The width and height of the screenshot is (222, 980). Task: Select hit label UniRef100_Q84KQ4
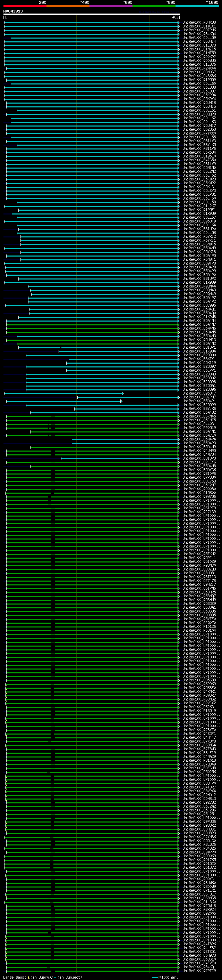click(199, 34)
